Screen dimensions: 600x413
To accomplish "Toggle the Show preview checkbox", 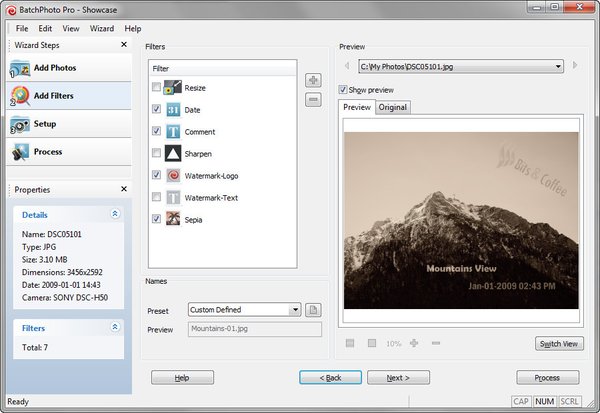I will pos(344,89).
